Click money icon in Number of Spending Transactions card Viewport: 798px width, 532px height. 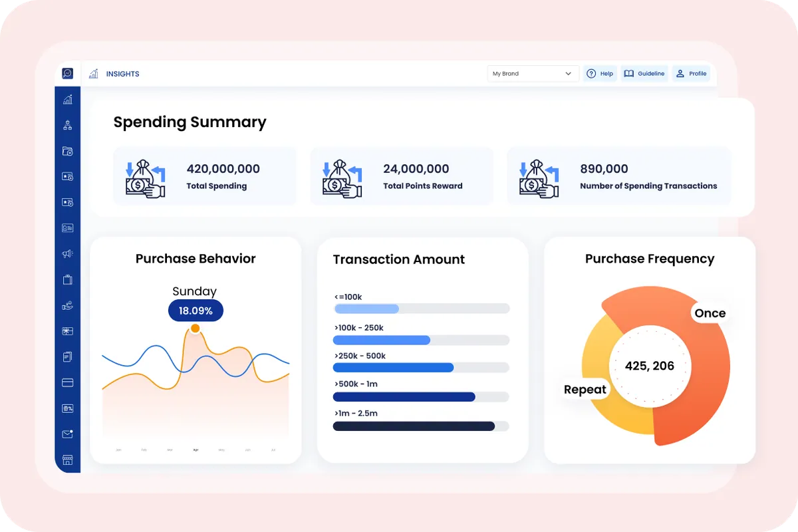539,178
